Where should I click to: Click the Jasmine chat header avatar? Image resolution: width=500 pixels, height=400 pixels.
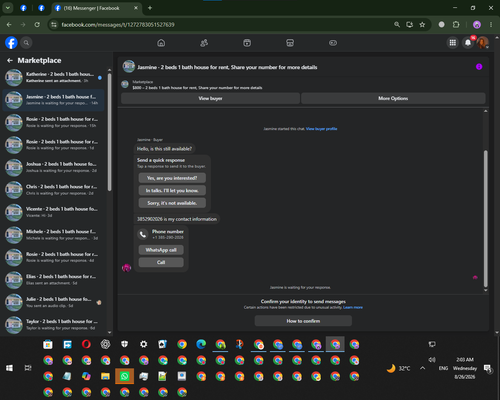click(x=129, y=67)
